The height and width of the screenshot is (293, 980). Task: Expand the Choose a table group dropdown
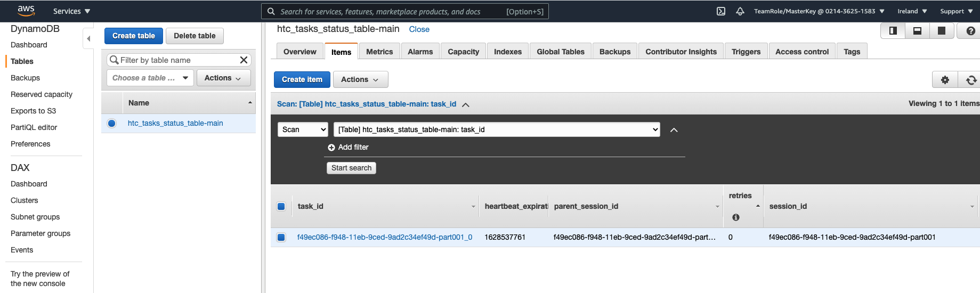tap(150, 78)
